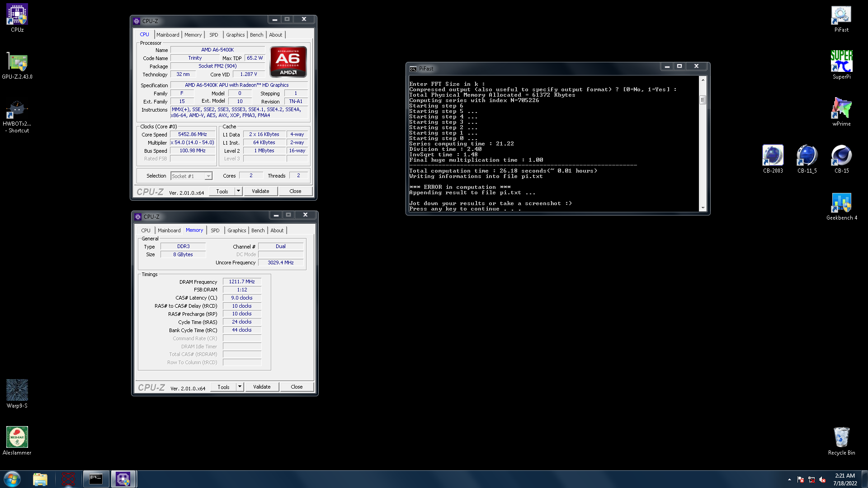Click the Name field AMD A6-5400K
This screenshot has width=868, height=488.
pyautogui.click(x=217, y=50)
